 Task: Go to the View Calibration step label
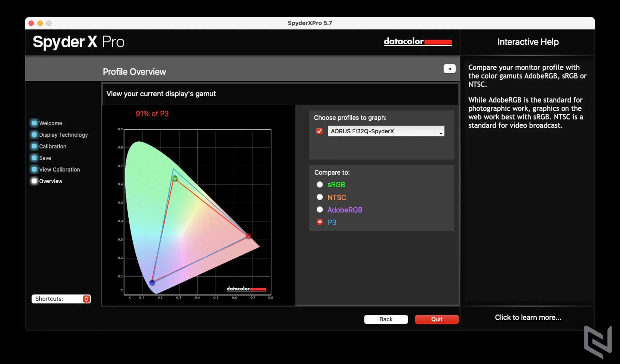[x=60, y=170]
